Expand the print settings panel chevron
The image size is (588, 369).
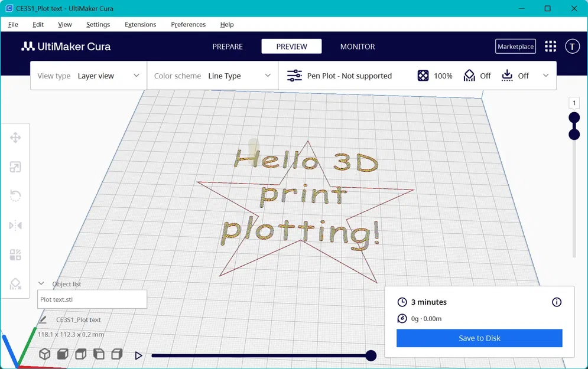[545, 76]
